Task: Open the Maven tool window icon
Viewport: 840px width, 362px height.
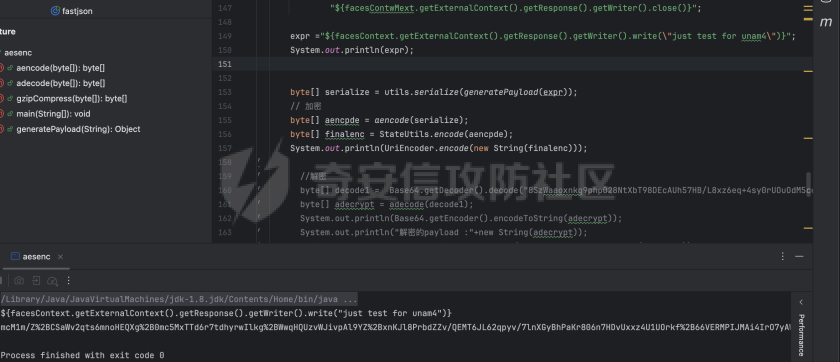Action: click(826, 21)
